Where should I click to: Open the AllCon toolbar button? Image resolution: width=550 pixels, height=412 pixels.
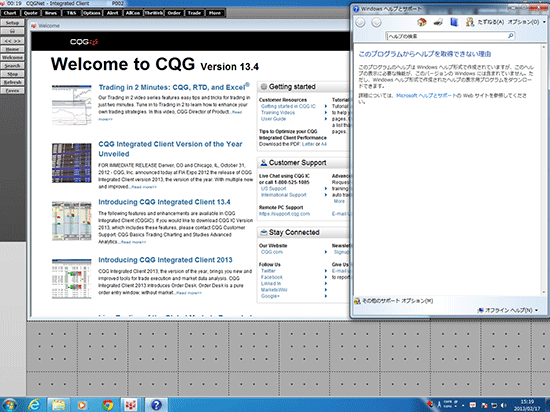[133, 13]
